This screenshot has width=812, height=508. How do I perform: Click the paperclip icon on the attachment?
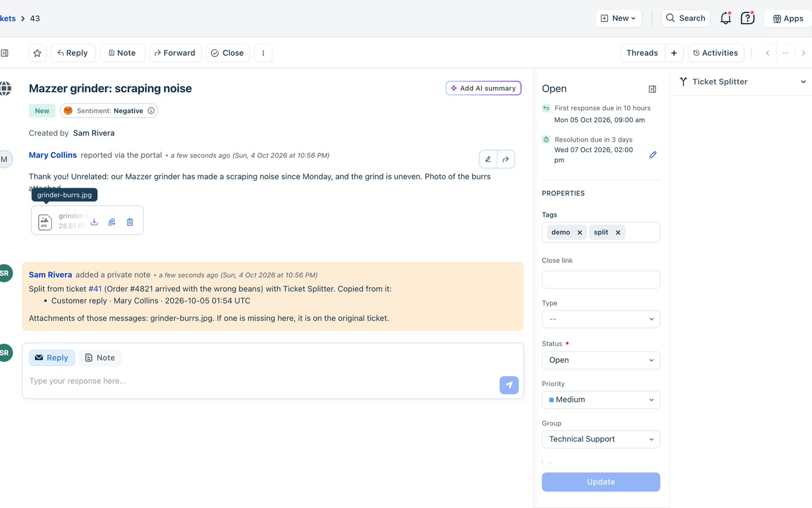tap(112, 222)
